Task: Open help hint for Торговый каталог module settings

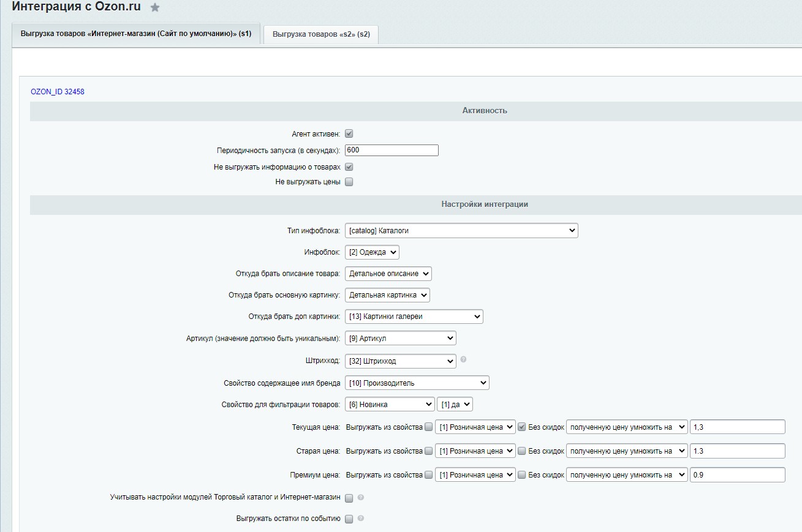Action: point(361,497)
